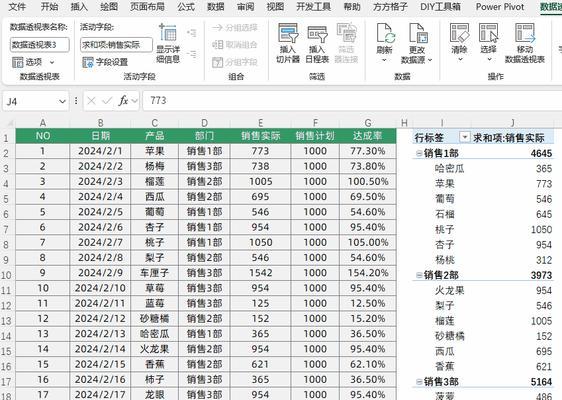Click the active field name box
Viewport: 562px width, 400px height.
click(x=116, y=45)
